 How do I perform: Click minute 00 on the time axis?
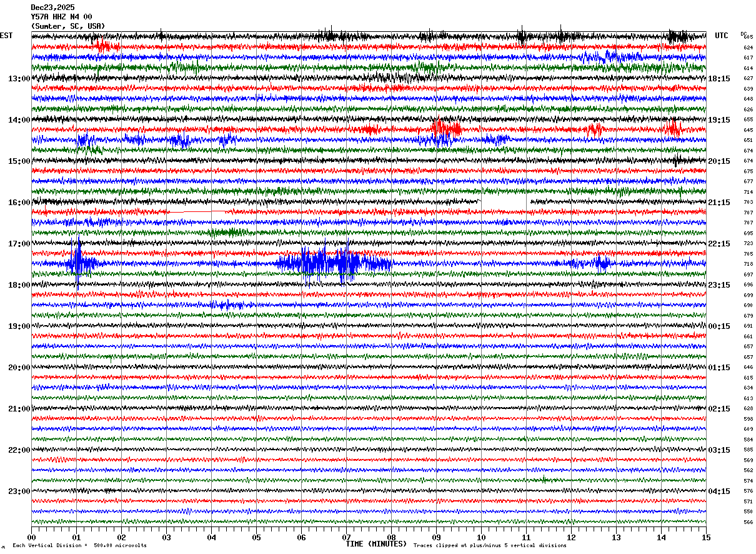pos(31,537)
